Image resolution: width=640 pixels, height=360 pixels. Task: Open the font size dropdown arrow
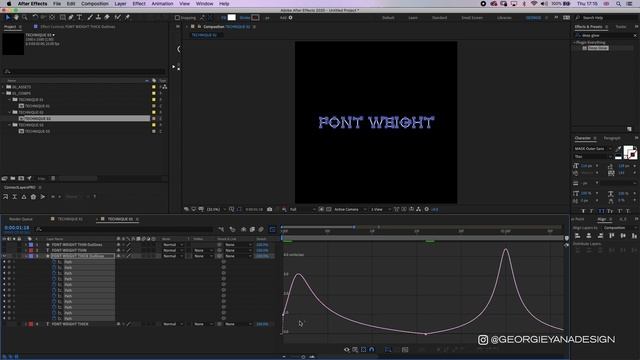pyautogui.click(x=597, y=166)
